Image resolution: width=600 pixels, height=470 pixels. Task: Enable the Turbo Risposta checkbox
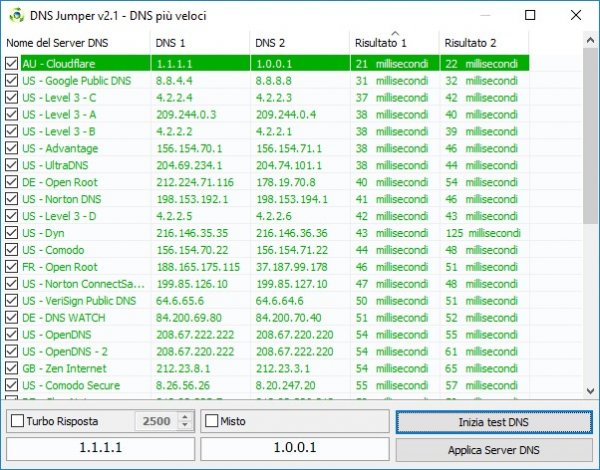pyautogui.click(x=17, y=421)
